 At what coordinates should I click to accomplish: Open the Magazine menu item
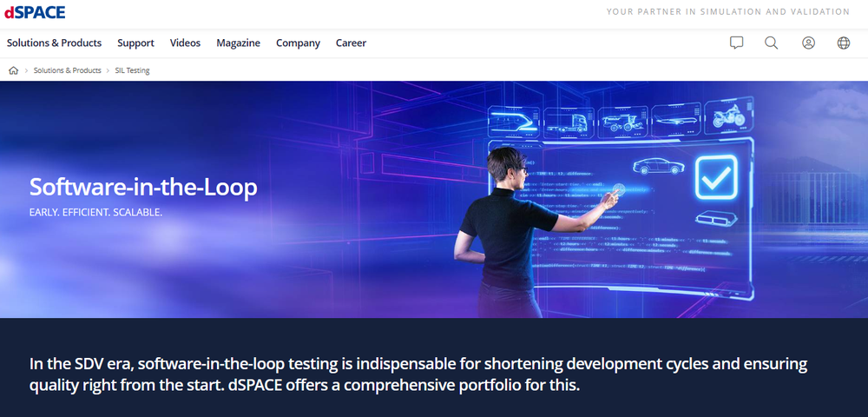point(238,43)
